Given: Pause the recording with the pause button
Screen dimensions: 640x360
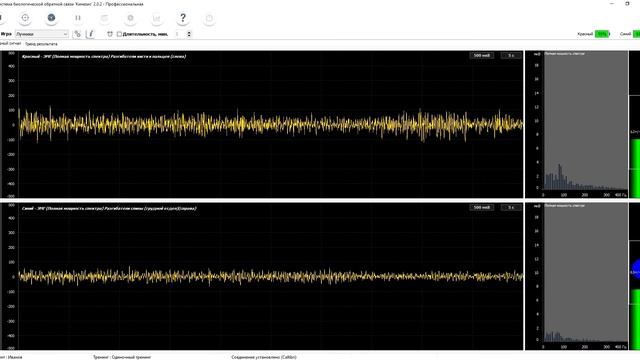Looking at the screenshot, I should pos(78,18).
